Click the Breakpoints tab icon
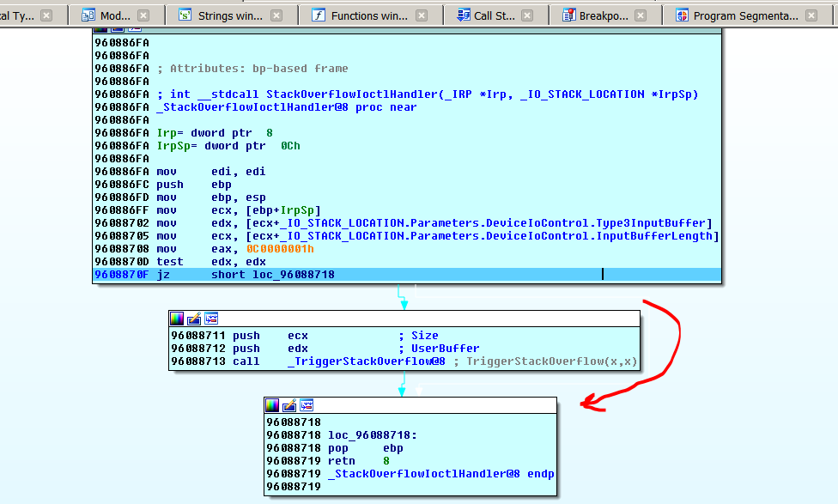838x504 pixels. pos(568,15)
